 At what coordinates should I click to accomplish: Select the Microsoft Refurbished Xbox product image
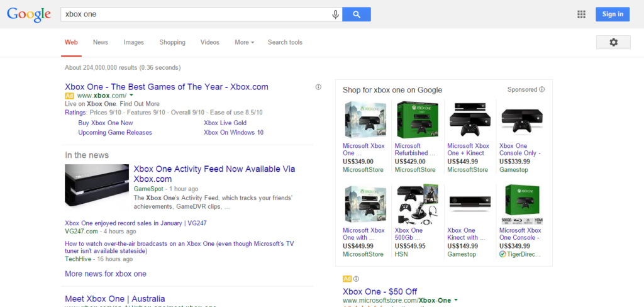pyautogui.click(x=417, y=120)
